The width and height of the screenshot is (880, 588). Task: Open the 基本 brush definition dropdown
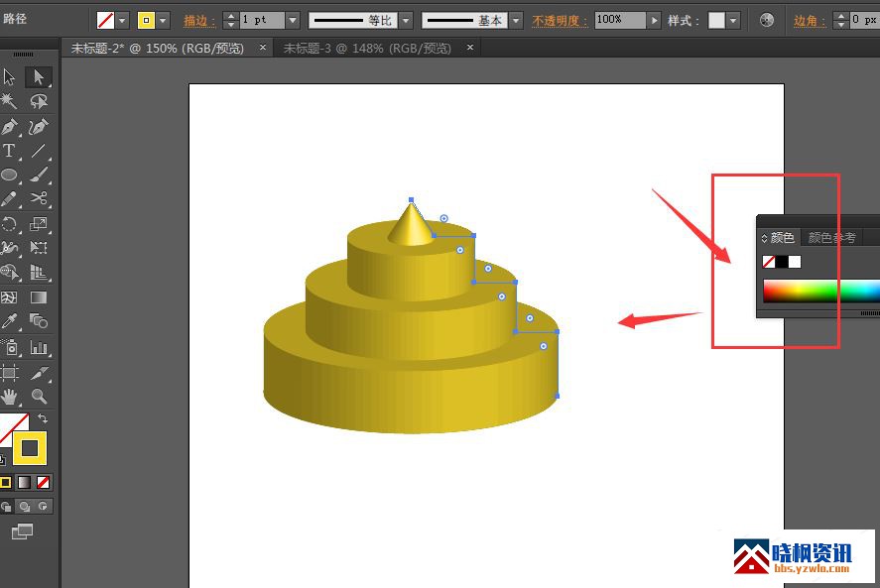[x=518, y=20]
